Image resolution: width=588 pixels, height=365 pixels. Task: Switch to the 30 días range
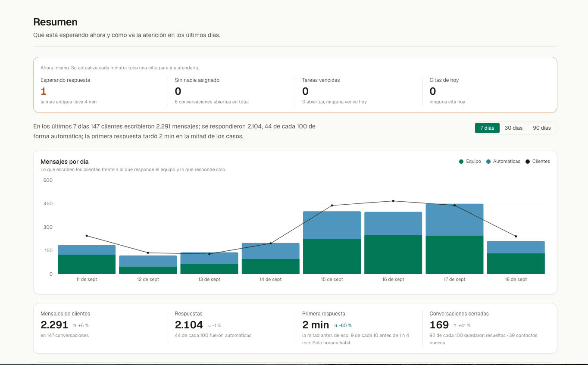513,128
